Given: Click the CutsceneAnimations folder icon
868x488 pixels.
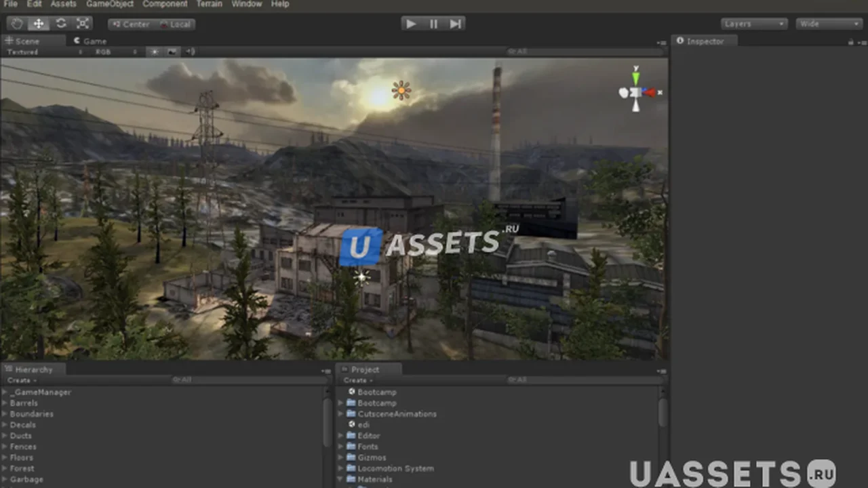Looking at the screenshot, I should click(351, 413).
